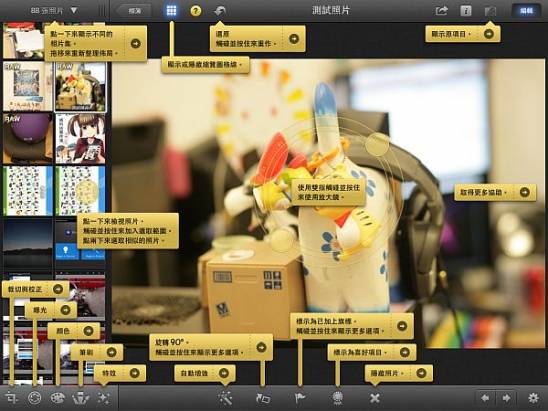
Task: Rotate photo 90° using rotate icon
Action: [263, 398]
